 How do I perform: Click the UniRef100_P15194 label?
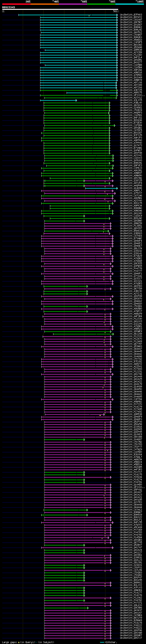[131, 477]
